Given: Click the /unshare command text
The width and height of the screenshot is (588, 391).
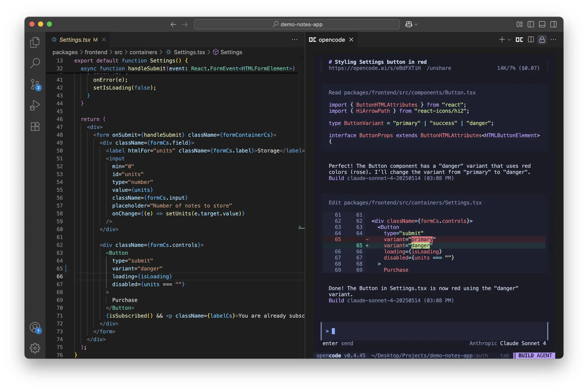Looking at the screenshot, I should click(439, 68).
